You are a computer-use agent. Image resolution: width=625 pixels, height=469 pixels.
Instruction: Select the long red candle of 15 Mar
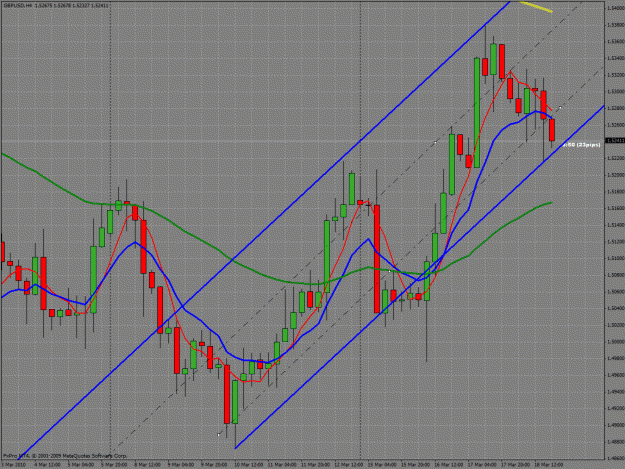(x=377, y=259)
